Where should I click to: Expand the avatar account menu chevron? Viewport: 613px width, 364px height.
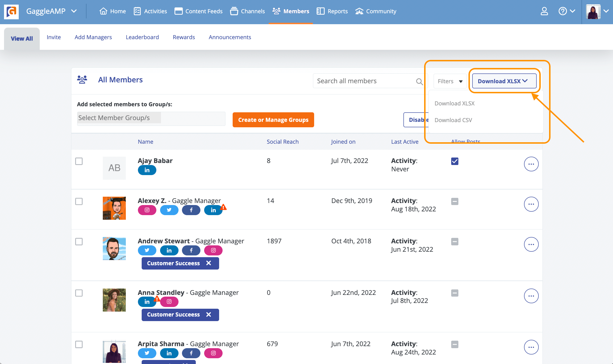coord(606,11)
